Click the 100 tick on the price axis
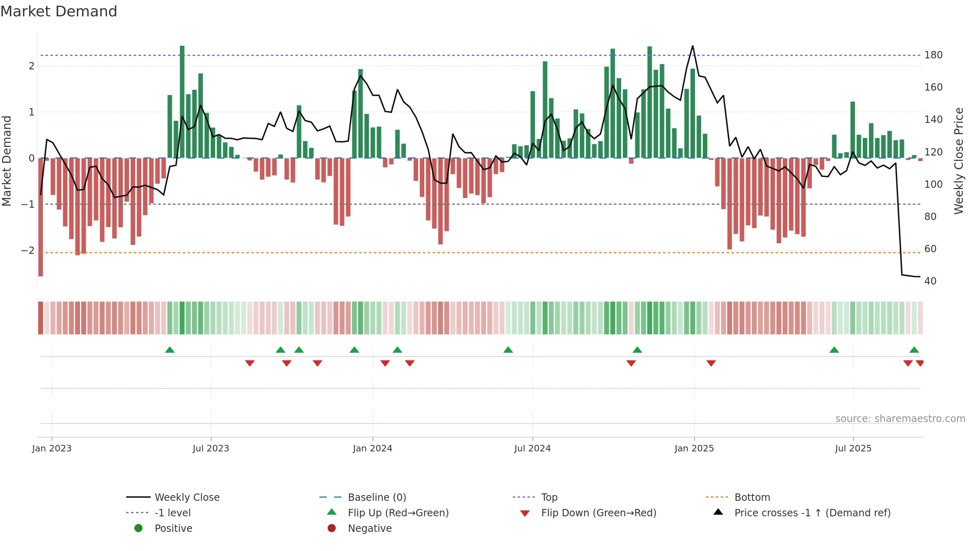The width and height of the screenshot is (980, 551). [933, 184]
